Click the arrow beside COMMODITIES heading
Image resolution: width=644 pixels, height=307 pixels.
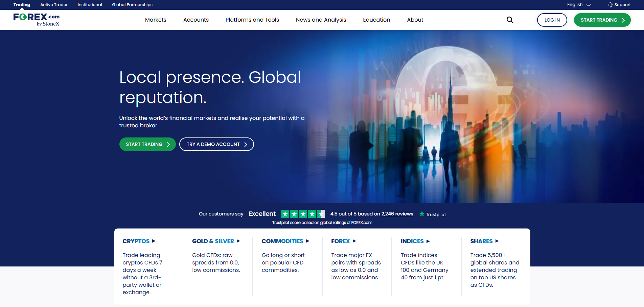(x=308, y=241)
